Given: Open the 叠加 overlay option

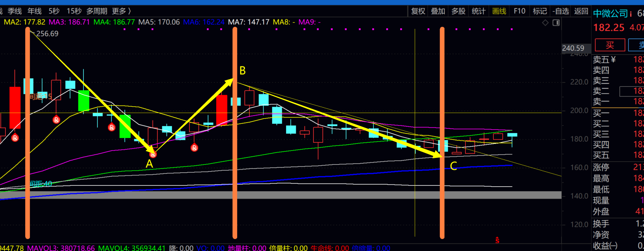Looking at the screenshot, I should pos(438,11).
